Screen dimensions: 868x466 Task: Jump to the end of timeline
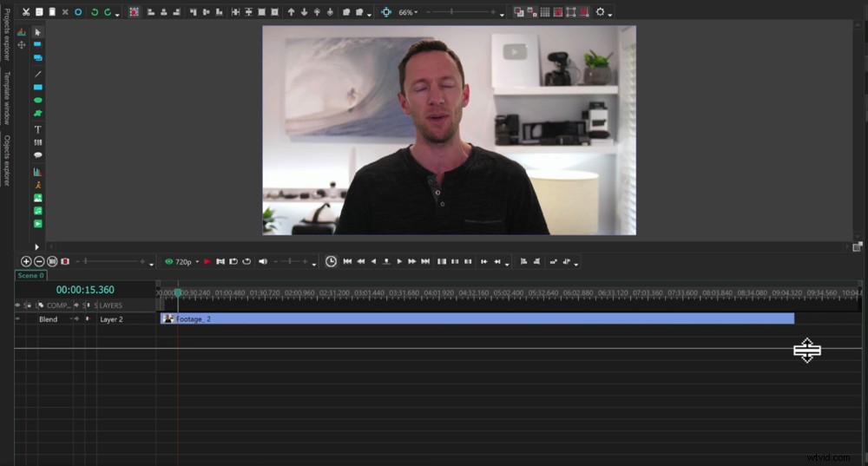425,261
